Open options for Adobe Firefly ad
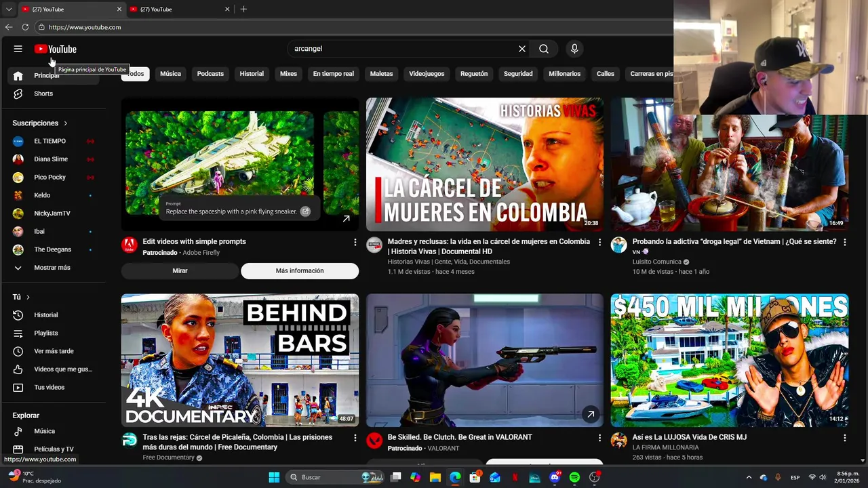This screenshot has height=488, width=868. [x=355, y=242]
